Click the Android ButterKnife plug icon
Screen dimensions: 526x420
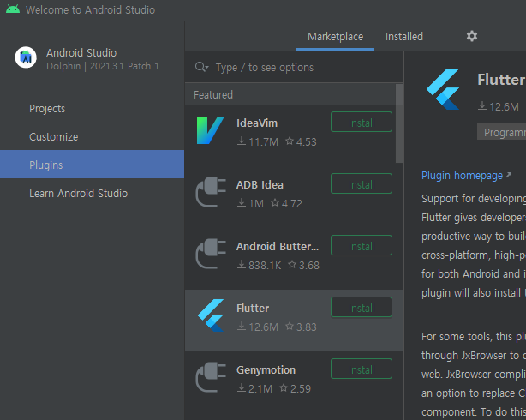211,254
